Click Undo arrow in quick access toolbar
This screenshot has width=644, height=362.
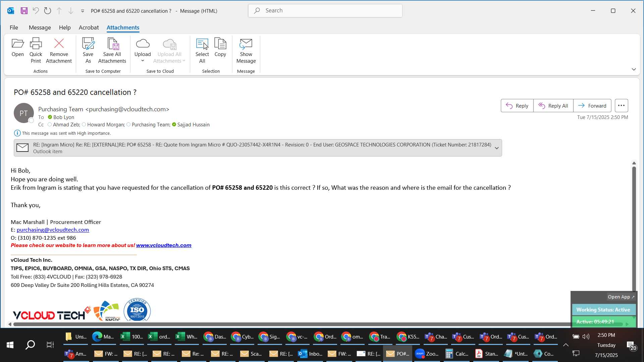click(36, 11)
